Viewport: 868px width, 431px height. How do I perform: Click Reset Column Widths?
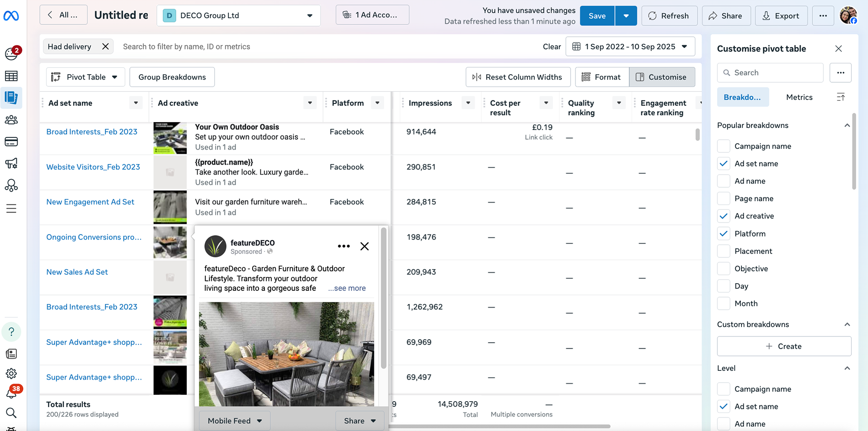[518, 77]
